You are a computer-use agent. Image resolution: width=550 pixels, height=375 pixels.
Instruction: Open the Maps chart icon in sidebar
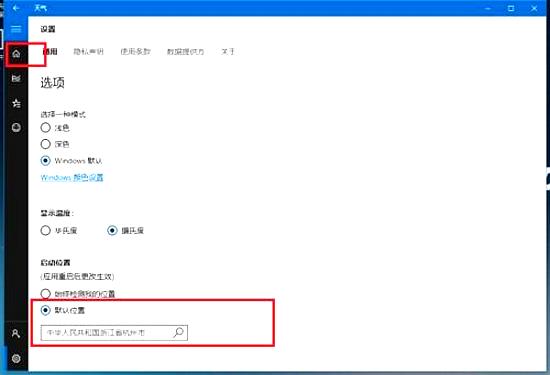(16, 78)
